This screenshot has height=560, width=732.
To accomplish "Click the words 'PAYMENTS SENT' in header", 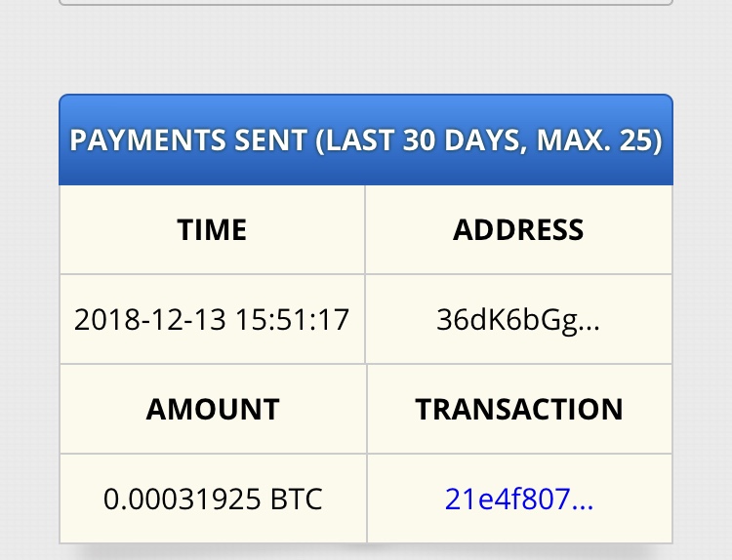I will click(188, 140).
